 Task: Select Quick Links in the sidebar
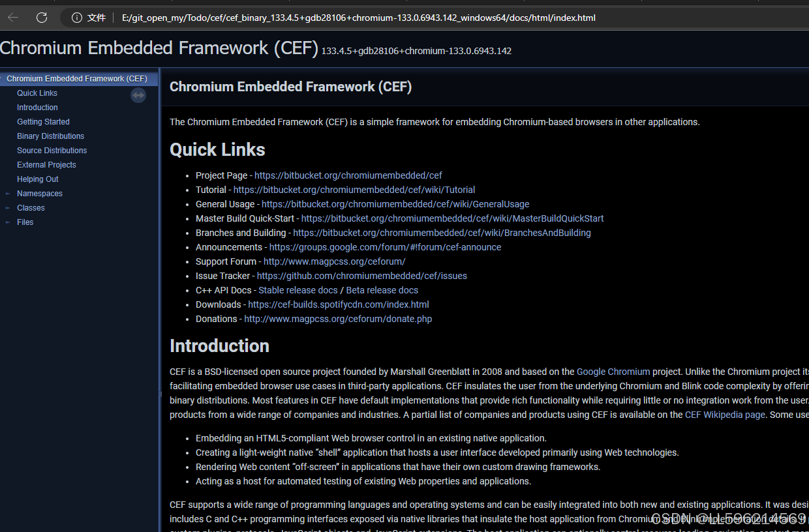coord(37,93)
